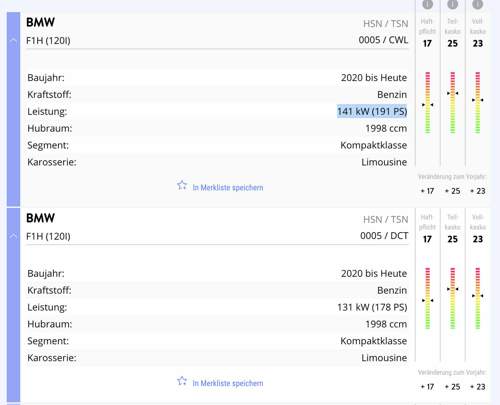This screenshot has width=500, height=405.
Task: Click previous-year value 25 below DCT card bars
Action: point(453,387)
